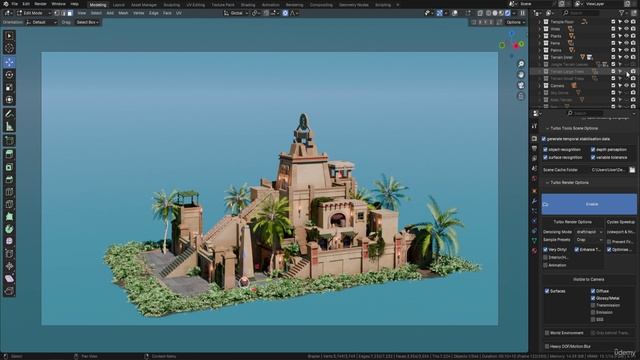This screenshot has height=360, width=640.
Task: Enable World Environment checkbox
Action: [x=547, y=333]
